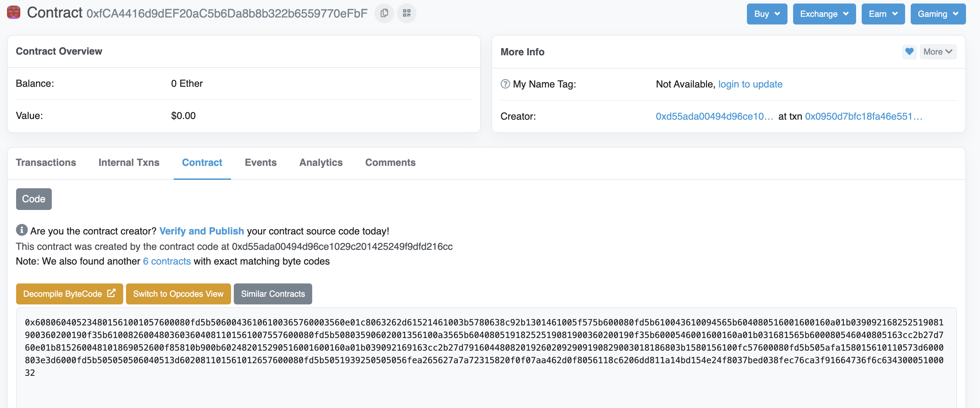Follow the 6 contracts link
This screenshot has height=408, width=980.
tap(167, 261)
